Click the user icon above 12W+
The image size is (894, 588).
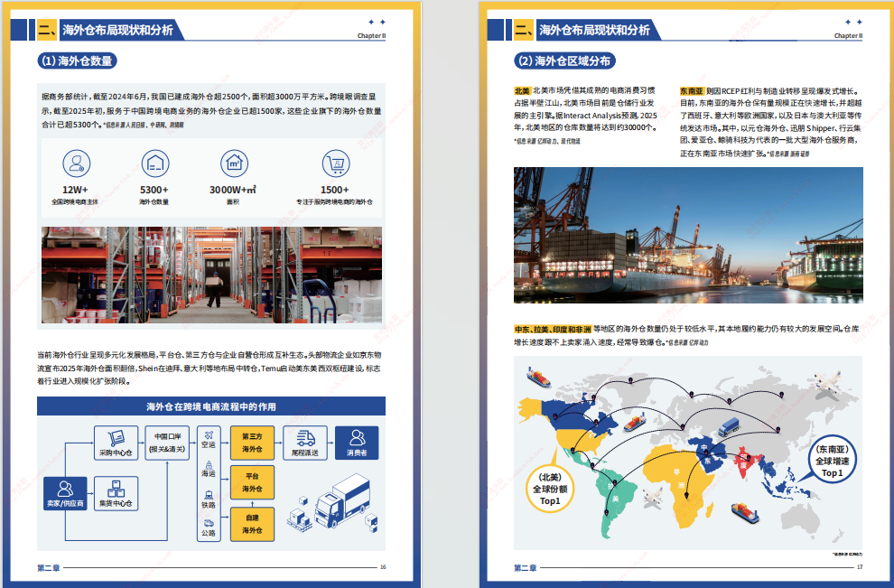(x=76, y=163)
